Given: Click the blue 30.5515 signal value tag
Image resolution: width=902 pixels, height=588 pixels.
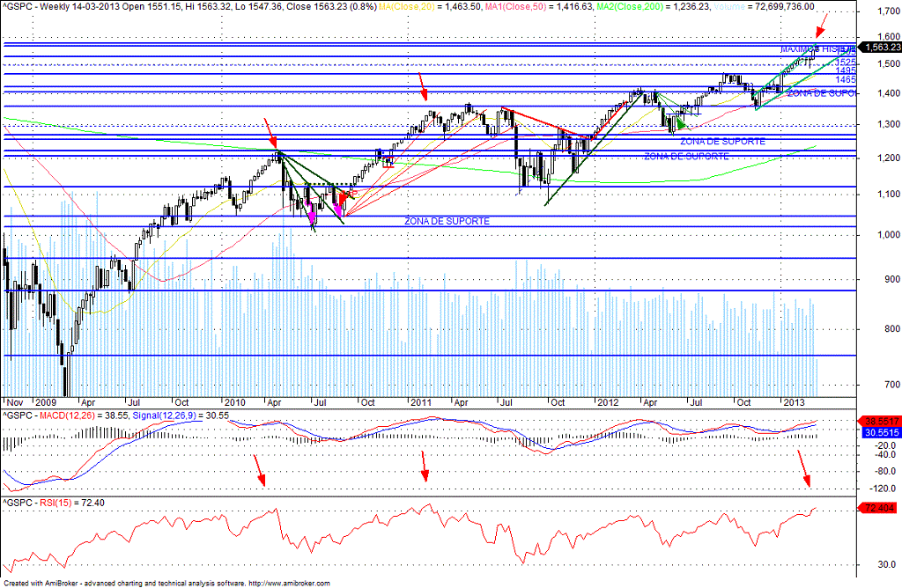Looking at the screenshot, I should [x=880, y=432].
